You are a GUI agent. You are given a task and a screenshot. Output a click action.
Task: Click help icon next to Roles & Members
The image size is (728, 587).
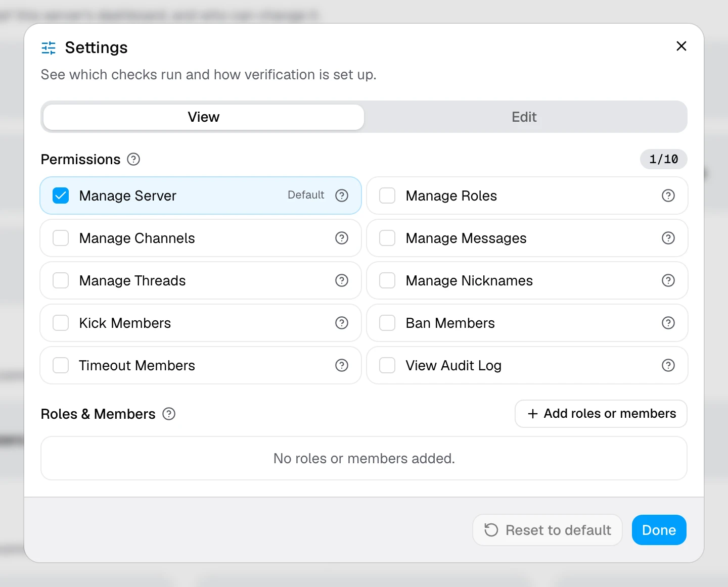(x=169, y=414)
